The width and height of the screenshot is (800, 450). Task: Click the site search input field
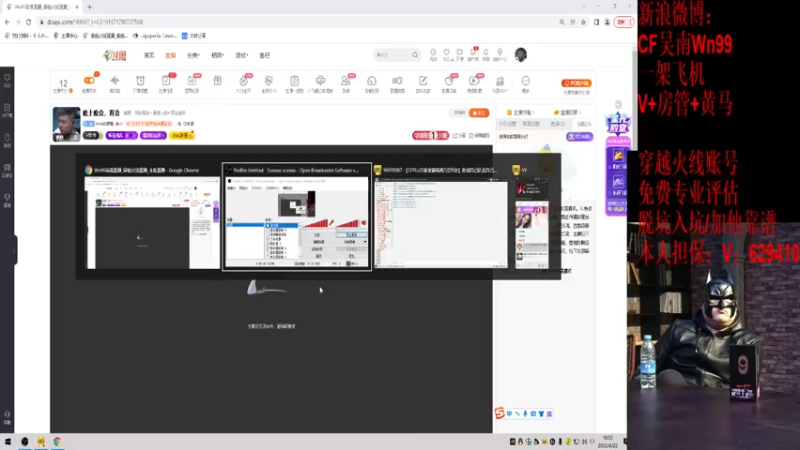[392, 55]
